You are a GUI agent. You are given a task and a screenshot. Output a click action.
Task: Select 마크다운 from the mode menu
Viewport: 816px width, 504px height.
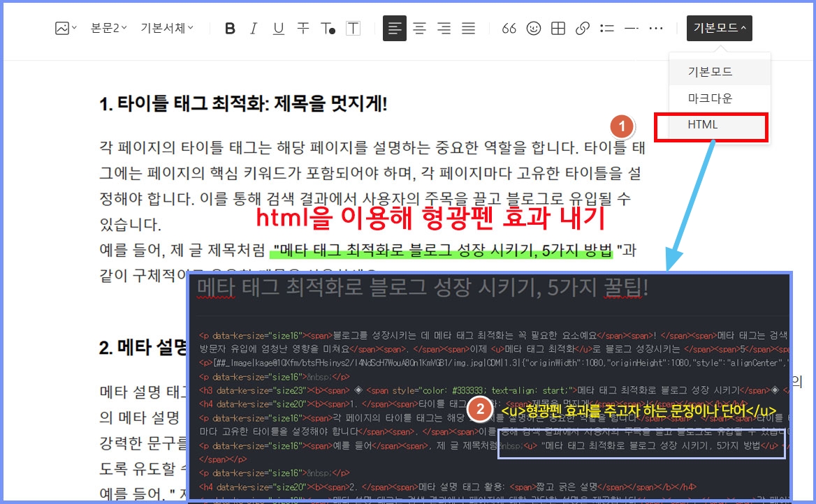[x=719, y=98]
